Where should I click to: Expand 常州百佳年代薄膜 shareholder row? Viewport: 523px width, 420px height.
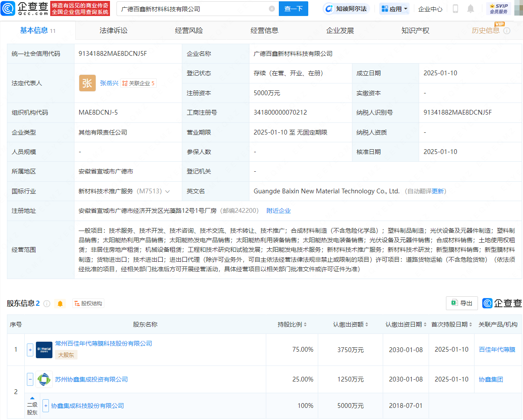[29, 349]
